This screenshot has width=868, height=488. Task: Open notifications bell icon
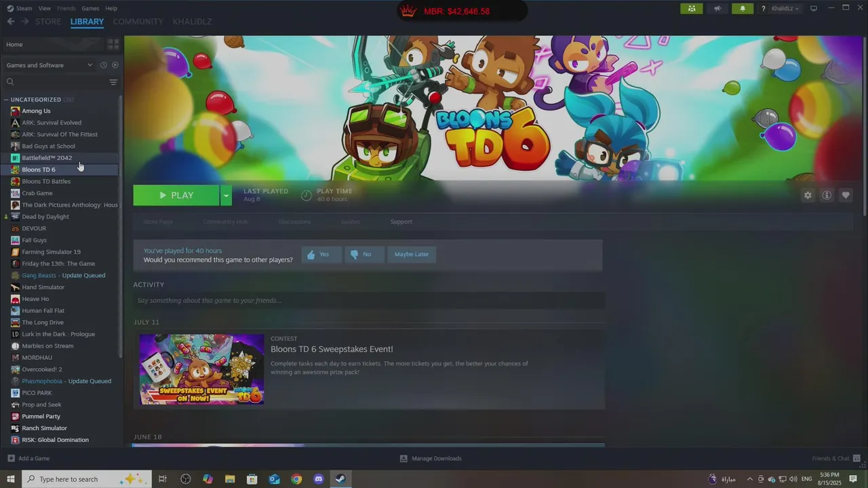click(743, 8)
